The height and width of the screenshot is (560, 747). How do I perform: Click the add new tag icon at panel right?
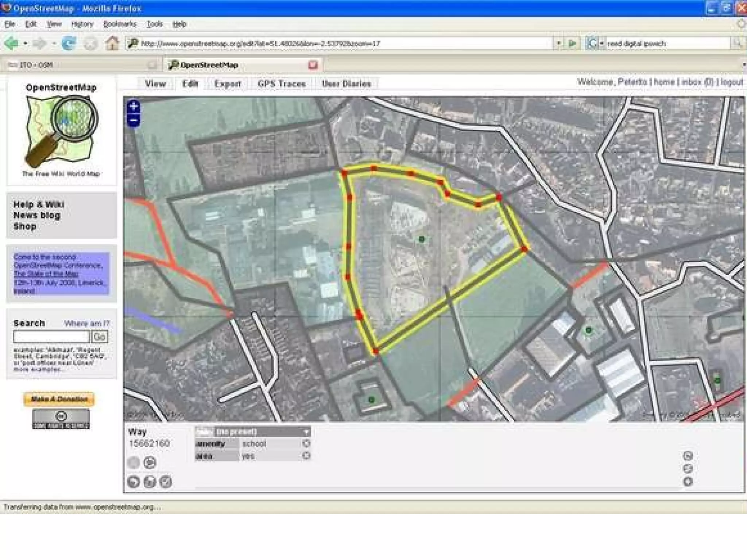click(688, 482)
